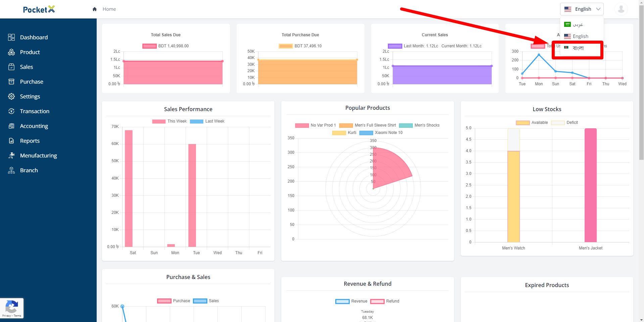Click the Product boxes icon
Viewport: 644px width, 322px height.
[x=11, y=52]
